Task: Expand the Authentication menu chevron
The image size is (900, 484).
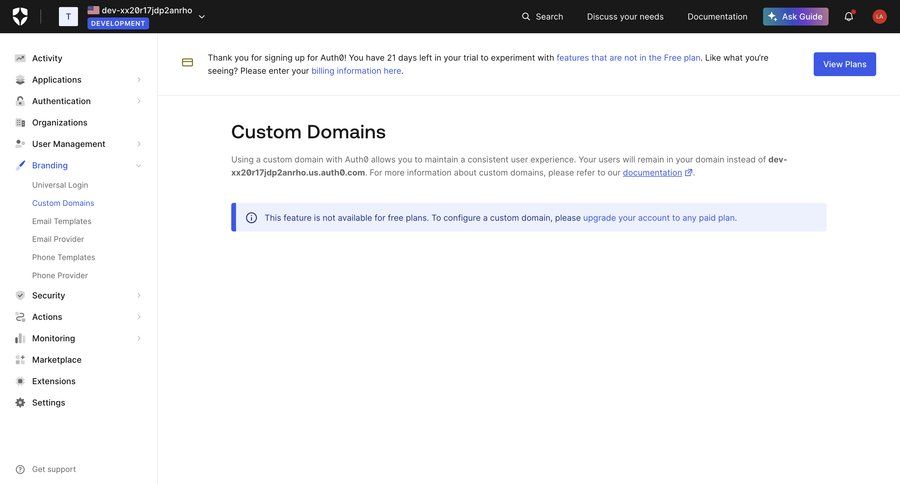Action: (139, 101)
